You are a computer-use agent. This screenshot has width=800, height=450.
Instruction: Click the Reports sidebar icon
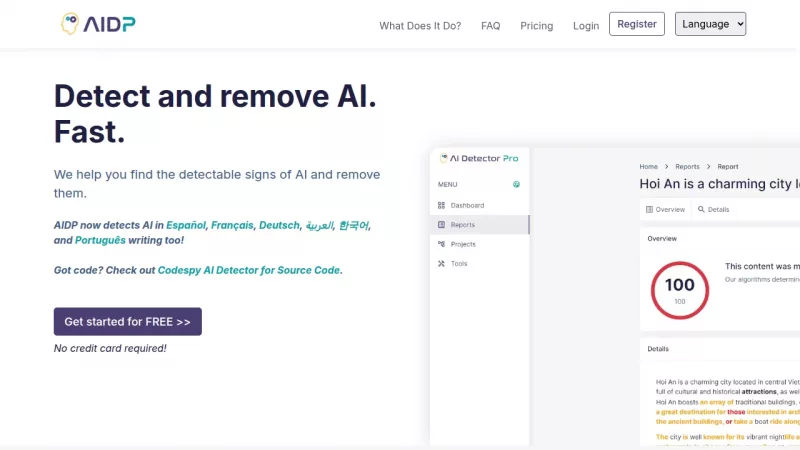(441, 224)
